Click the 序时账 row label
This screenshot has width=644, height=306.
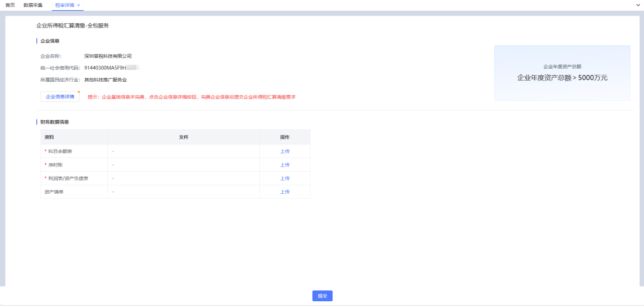pos(56,165)
